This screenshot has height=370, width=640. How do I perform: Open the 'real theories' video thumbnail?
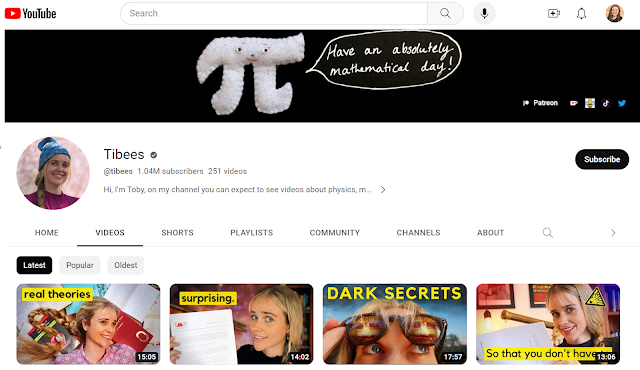88,324
